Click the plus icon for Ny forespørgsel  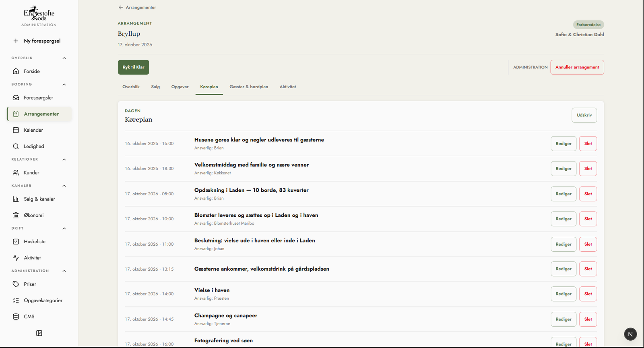point(16,41)
